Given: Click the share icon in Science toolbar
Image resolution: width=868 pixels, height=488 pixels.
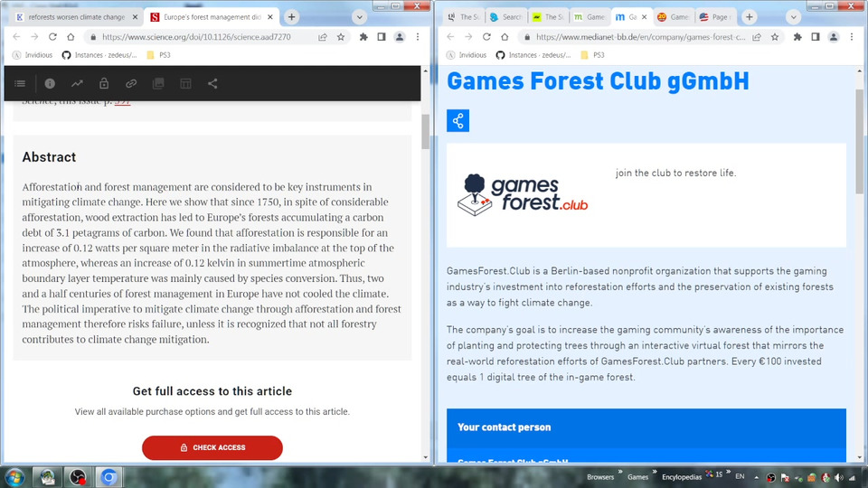Looking at the screenshot, I should coord(212,83).
